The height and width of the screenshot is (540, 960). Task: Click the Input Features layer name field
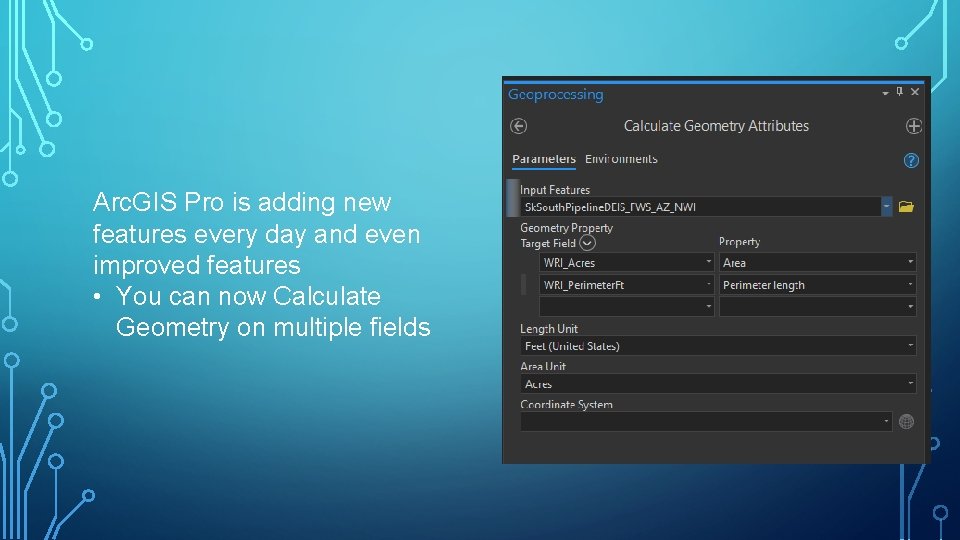pos(700,206)
